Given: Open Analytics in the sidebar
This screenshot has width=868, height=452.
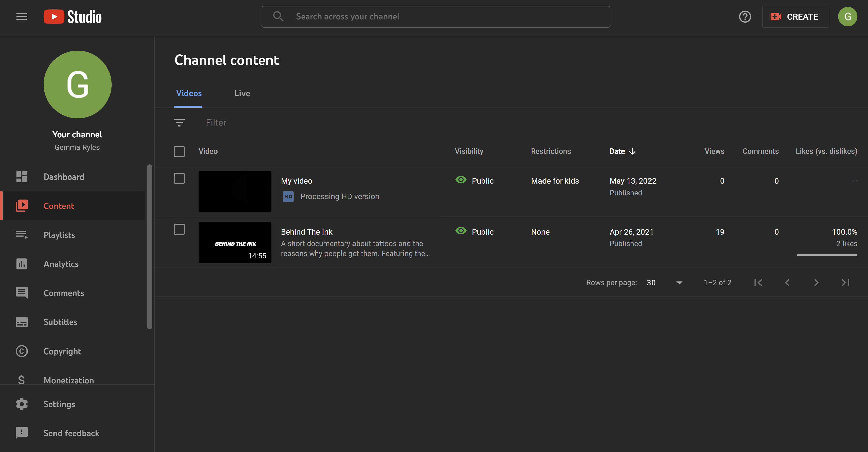Looking at the screenshot, I should pyautogui.click(x=61, y=264).
